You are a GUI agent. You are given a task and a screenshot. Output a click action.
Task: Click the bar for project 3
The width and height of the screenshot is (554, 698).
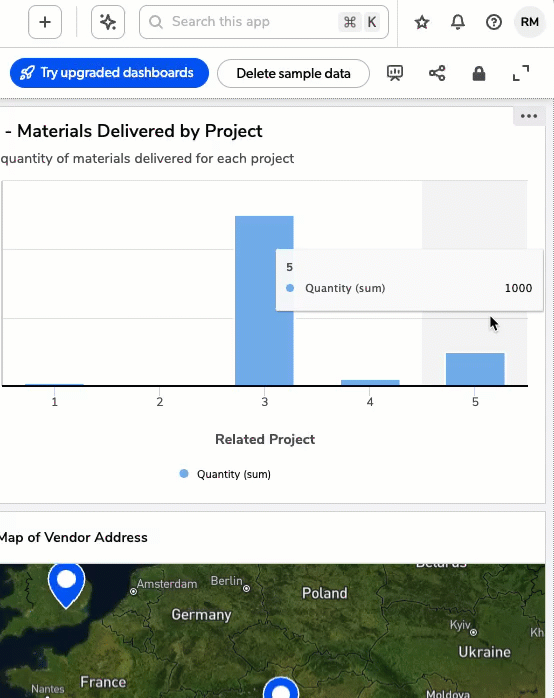tap(264, 300)
